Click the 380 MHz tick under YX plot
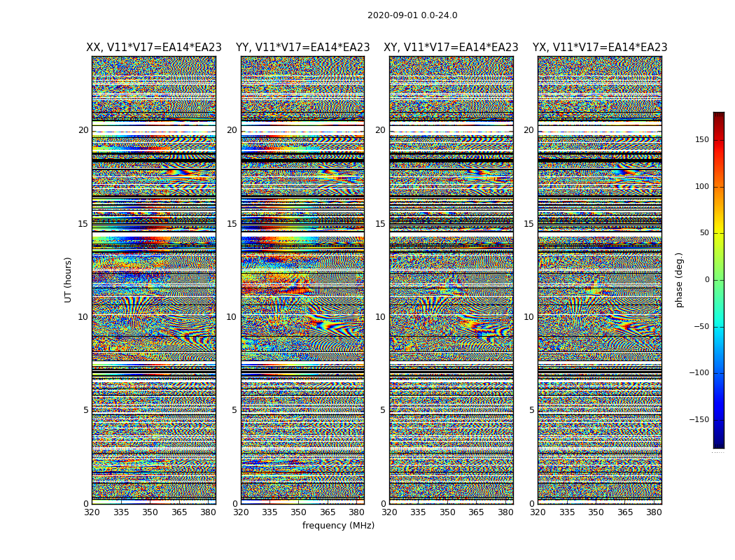 click(x=654, y=512)
